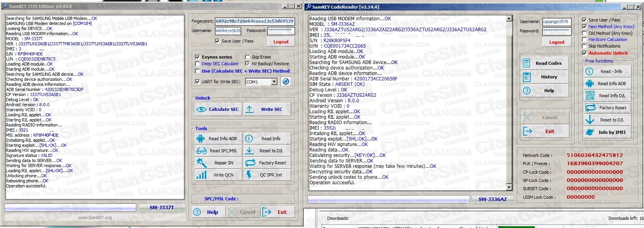Click Username field casango1978
Screen dimensions: 644x228
pos(556,22)
